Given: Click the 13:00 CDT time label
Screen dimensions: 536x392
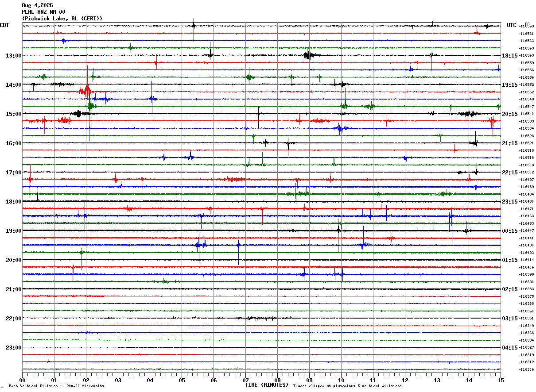Looking at the screenshot, I should click(x=13, y=56).
